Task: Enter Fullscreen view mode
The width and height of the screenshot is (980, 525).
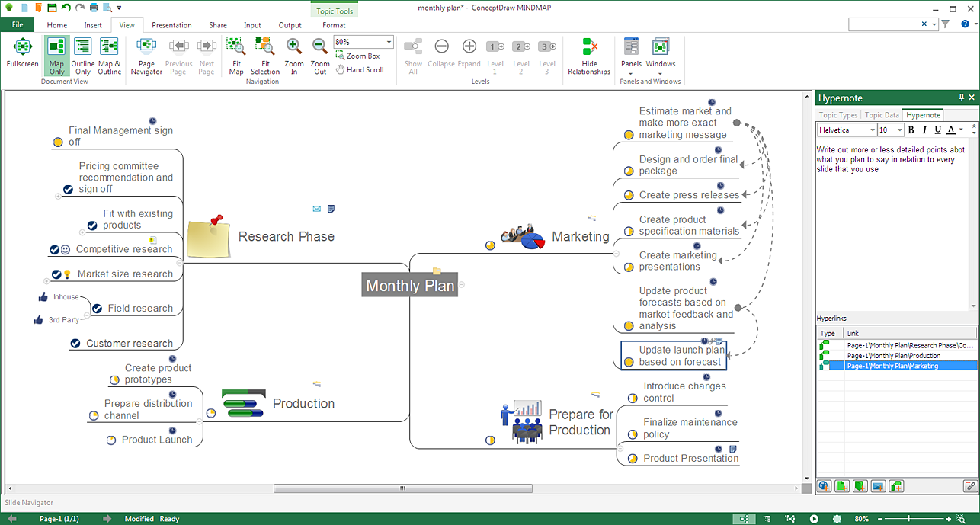Action: click(22, 55)
